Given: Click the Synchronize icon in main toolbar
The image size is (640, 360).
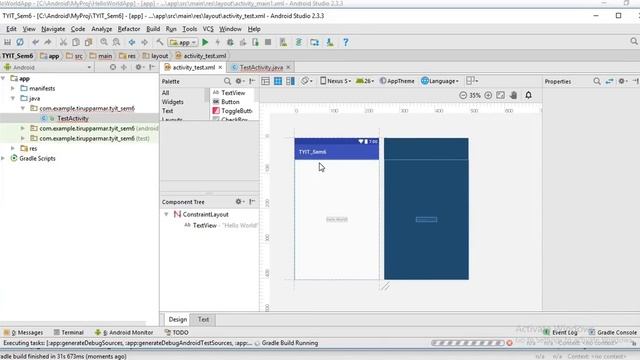Looking at the screenshot, I should point(20,42).
